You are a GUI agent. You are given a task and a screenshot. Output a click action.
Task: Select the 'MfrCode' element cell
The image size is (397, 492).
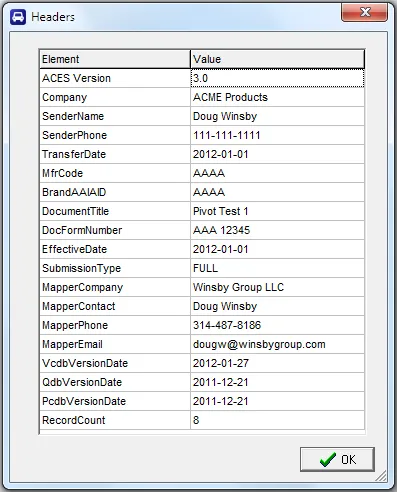[x=115, y=173]
